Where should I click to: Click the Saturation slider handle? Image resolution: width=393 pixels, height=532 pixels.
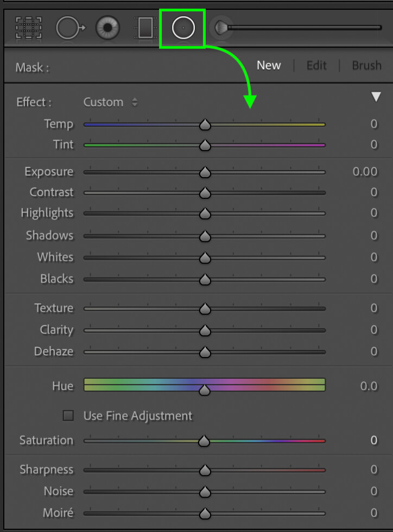[x=204, y=441]
